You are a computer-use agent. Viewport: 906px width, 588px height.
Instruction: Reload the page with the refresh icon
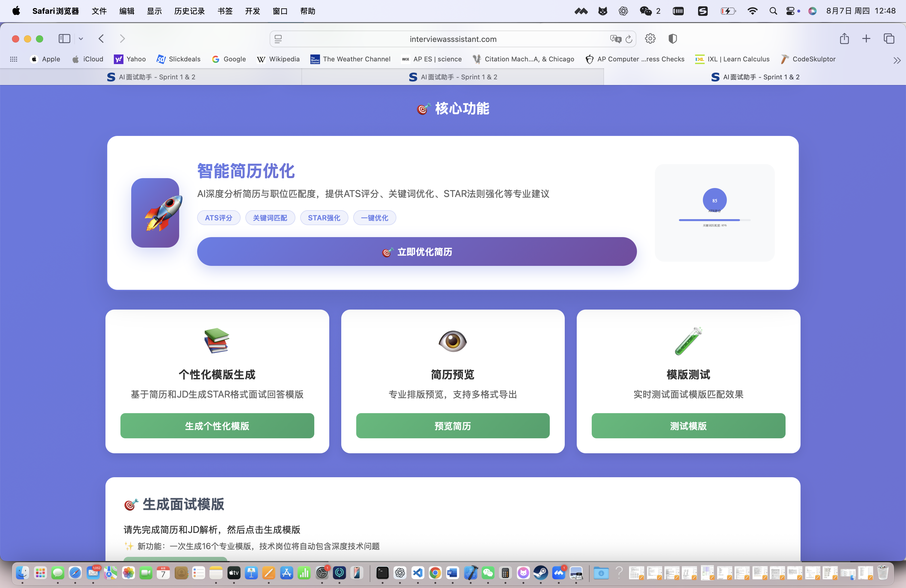tap(629, 39)
